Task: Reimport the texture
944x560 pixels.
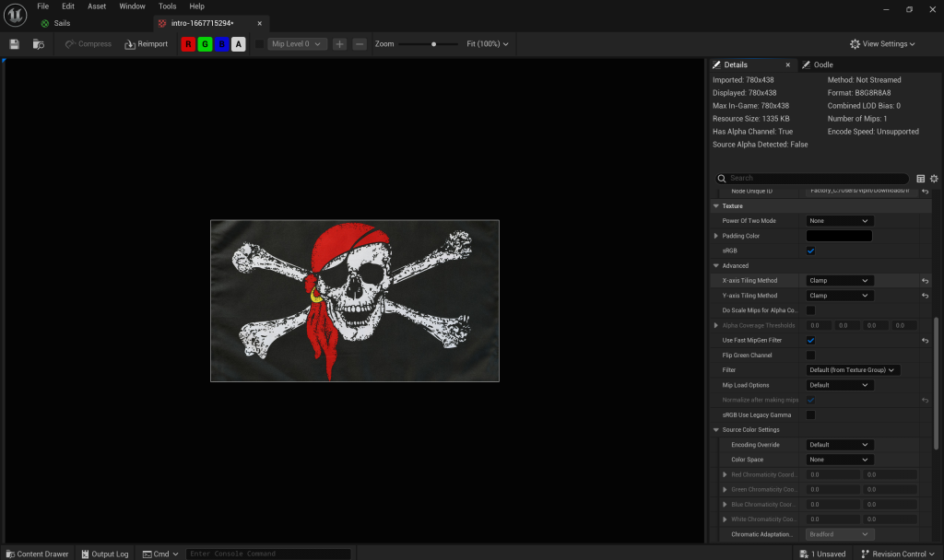Action: click(147, 44)
